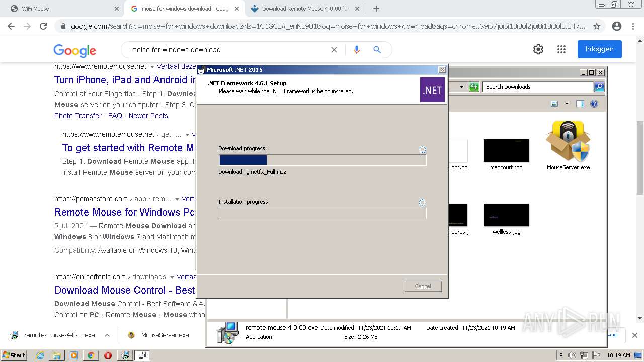Open Download Mouse Control softonic result
Image resolution: width=644 pixels, height=362 pixels.
pyautogui.click(x=125, y=290)
